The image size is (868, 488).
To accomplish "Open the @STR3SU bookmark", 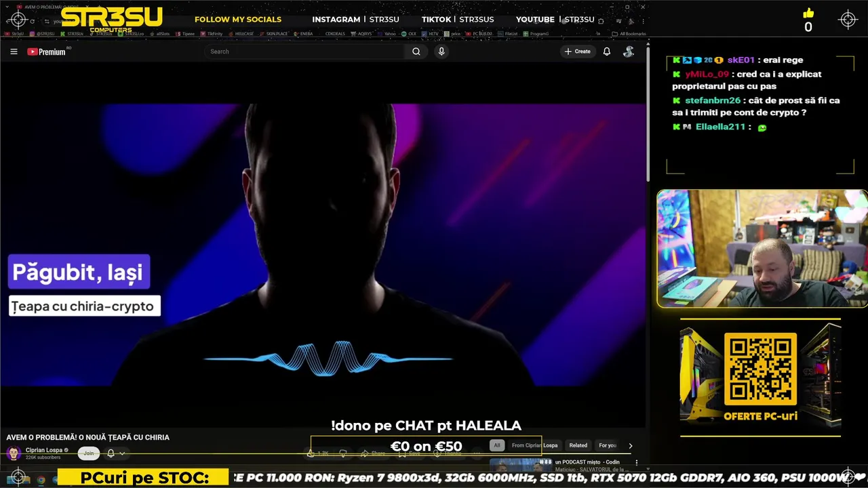I will (42, 33).
